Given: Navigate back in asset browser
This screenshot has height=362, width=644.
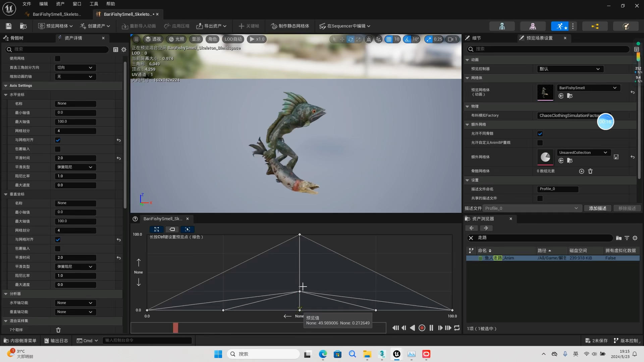Looking at the screenshot, I should [472, 228].
